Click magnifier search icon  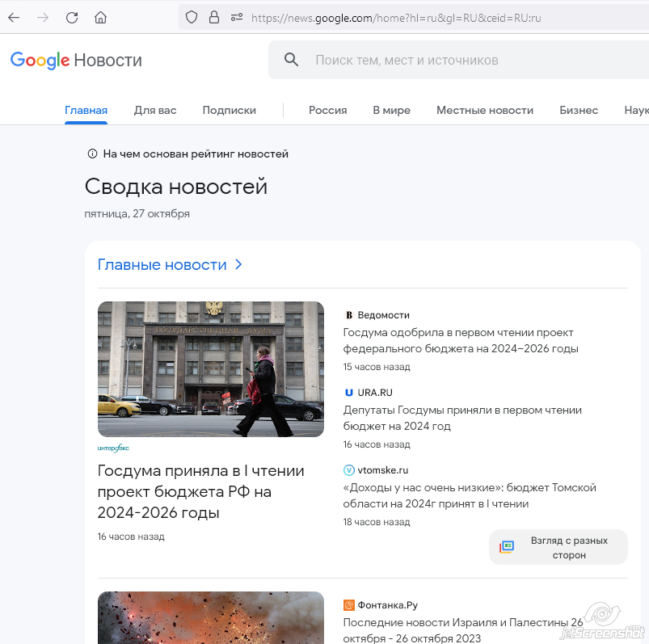[x=292, y=60]
